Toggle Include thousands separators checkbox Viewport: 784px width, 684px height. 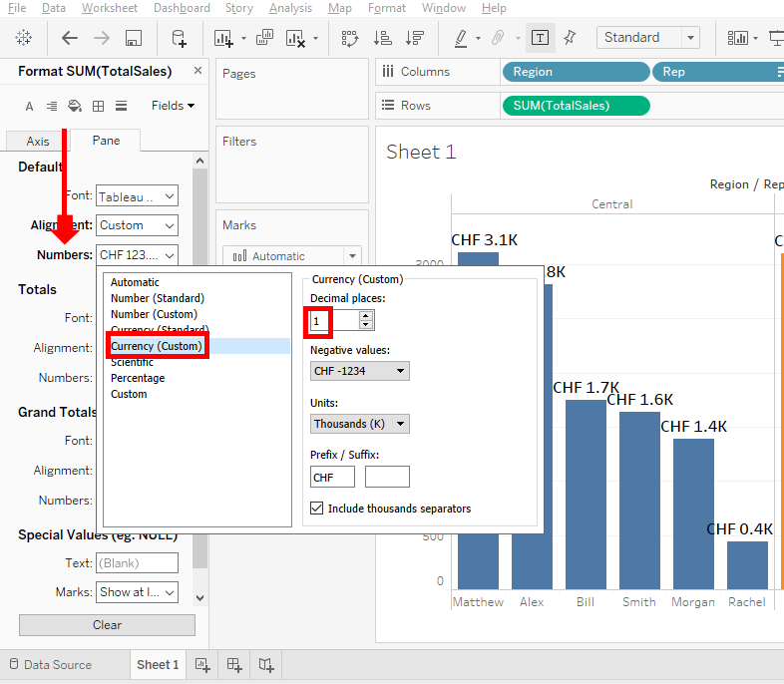click(318, 509)
